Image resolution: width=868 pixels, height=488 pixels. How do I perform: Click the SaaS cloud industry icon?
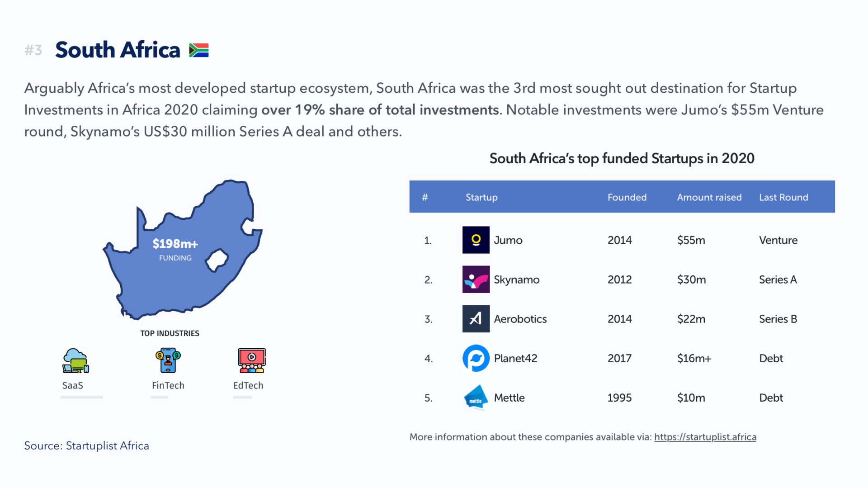click(x=75, y=360)
